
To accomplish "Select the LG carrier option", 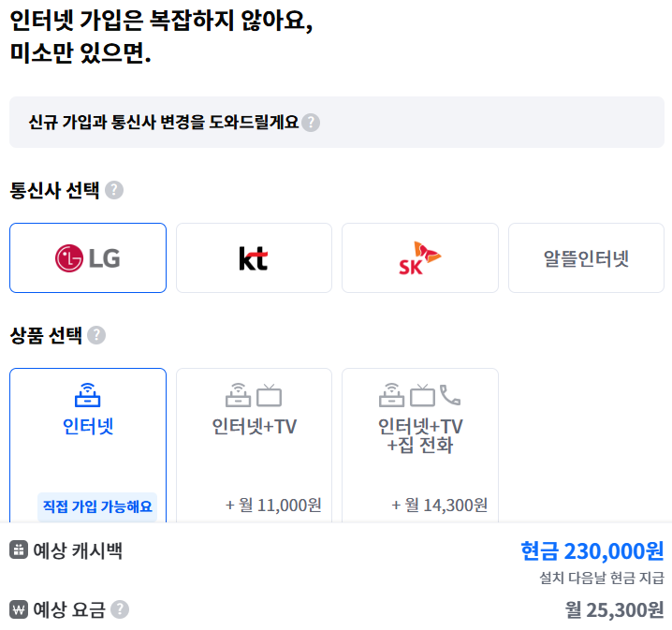I will 88,257.
